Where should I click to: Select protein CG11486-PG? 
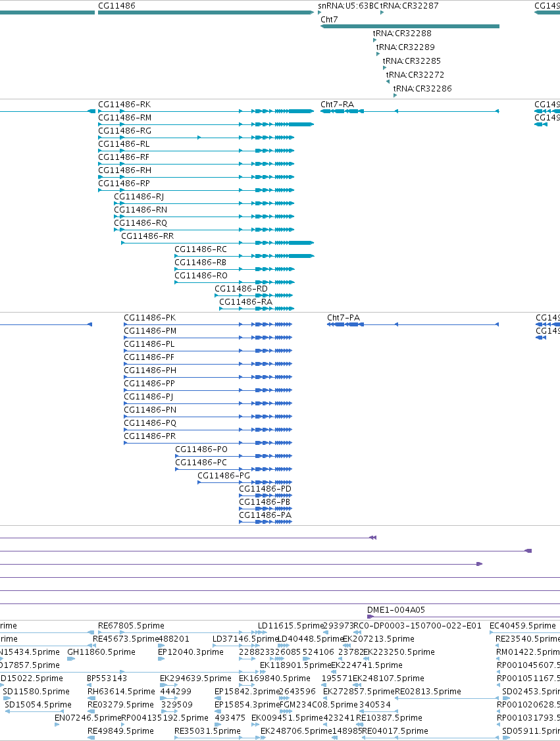[224, 475]
